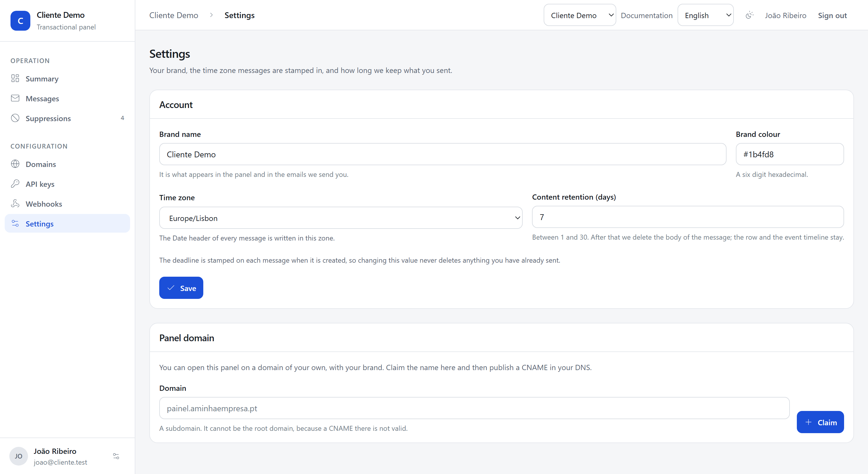Open the English language dropdown
This screenshot has width=868, height=474.
pos(705,15)
